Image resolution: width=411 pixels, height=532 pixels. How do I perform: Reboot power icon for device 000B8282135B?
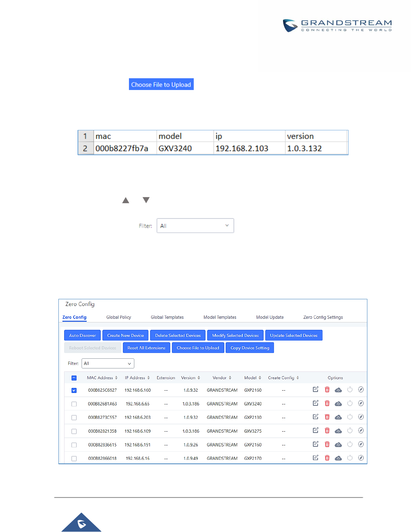350,431
